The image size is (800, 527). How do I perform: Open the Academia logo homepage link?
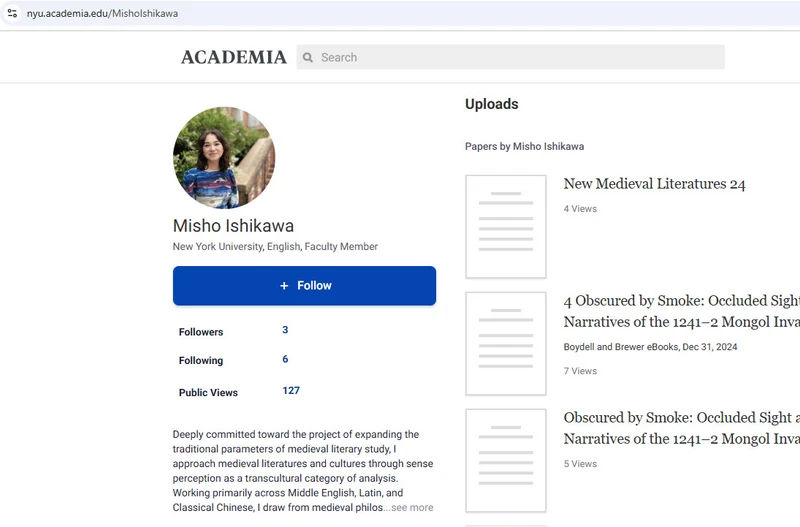(233, 57)
